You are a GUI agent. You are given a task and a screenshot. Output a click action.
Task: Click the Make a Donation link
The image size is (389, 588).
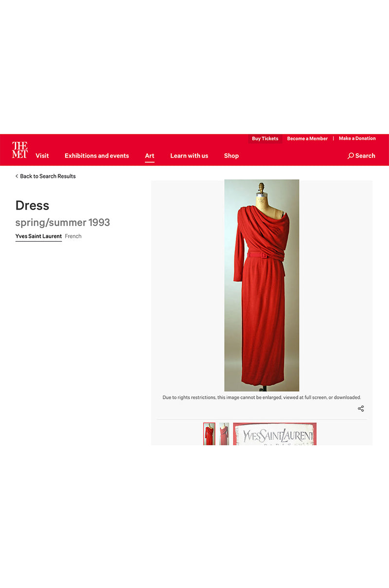pyautogui.click(x=357, y=139)
